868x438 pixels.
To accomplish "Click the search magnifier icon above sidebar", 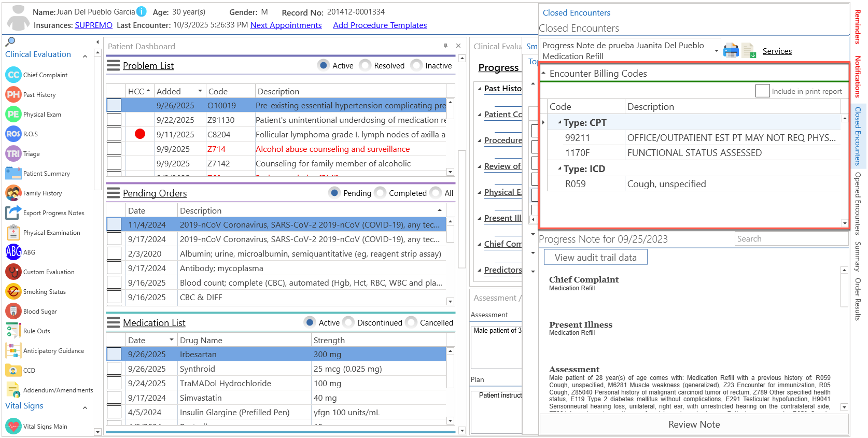I will click(10, 41).
